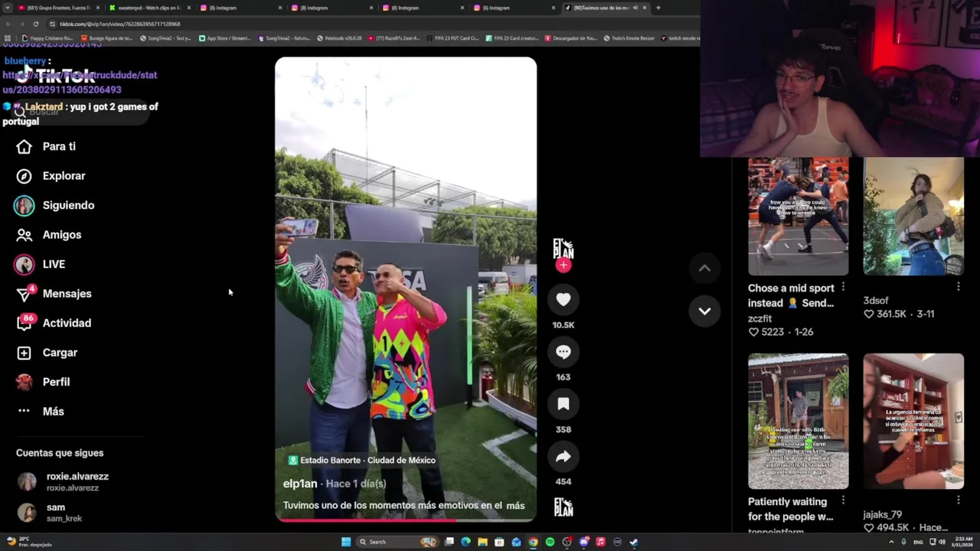
Task: Go to Perfil page
Action: [43, 382]
